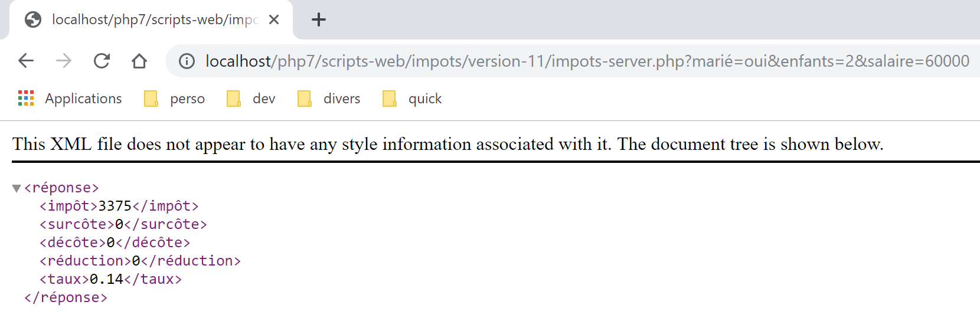View site information icon in address bar

[x=187, y=61]
